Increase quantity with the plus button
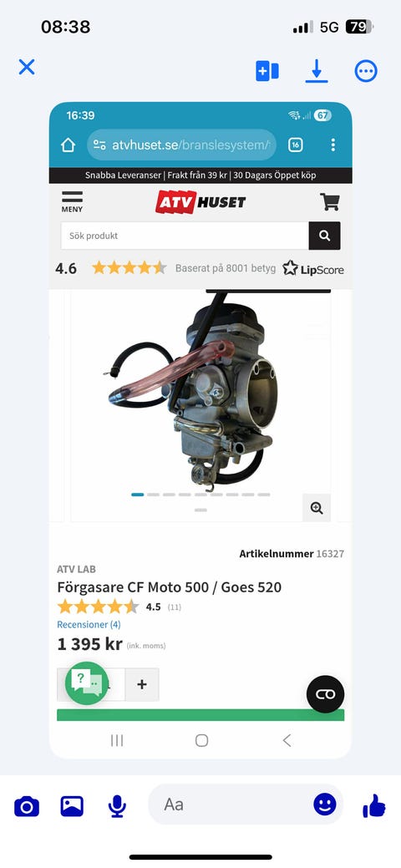The height and width of the screenshot is (868, 401). tap(142, 685)
